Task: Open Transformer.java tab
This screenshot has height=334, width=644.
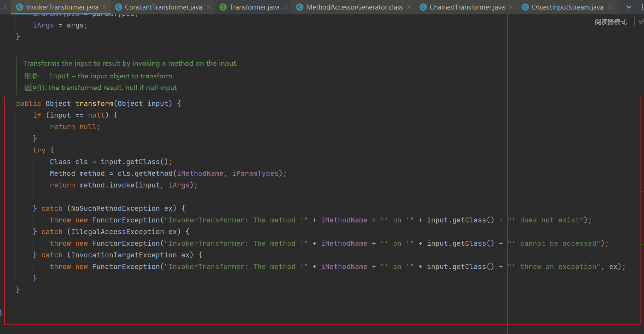Action: (x=254, y=7)
